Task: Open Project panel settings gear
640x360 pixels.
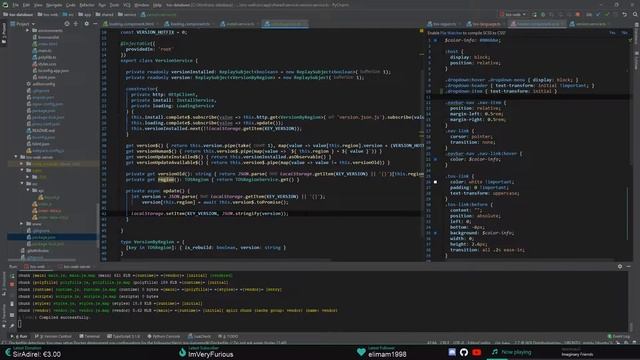Action: coord(86,24)
